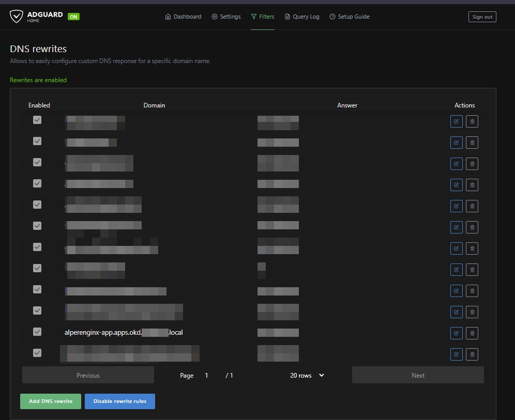Delete the last DNS rewrite row
This screenshot has height=420, width=515.
click(x=472, y=354)
